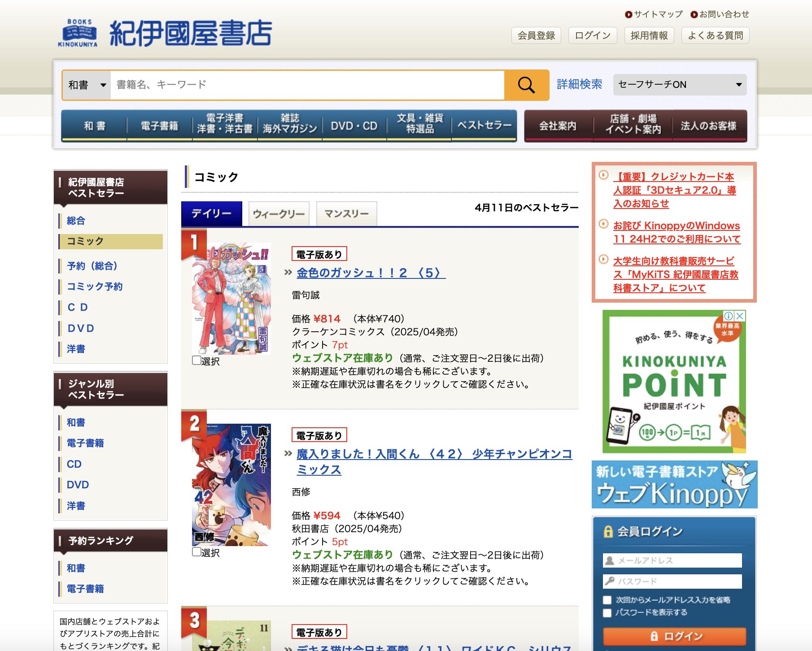Image resolution: width=812 pixels, height=651 pixels.
Task: Click the magnifying glass search button
Action: coord(527,85)
